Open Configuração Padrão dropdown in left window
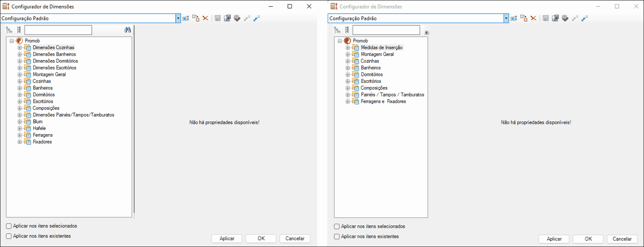Screen dimensions: 644x247 178,18
